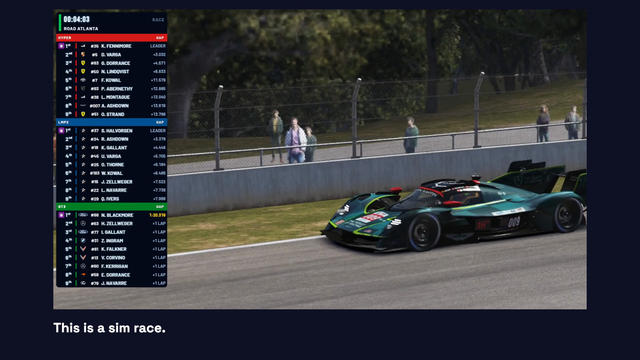Image resolution: width=640 pixels, height=360 pixels.
Task: Click driver name A. ASHDOWN
Action: pos(115,106)
